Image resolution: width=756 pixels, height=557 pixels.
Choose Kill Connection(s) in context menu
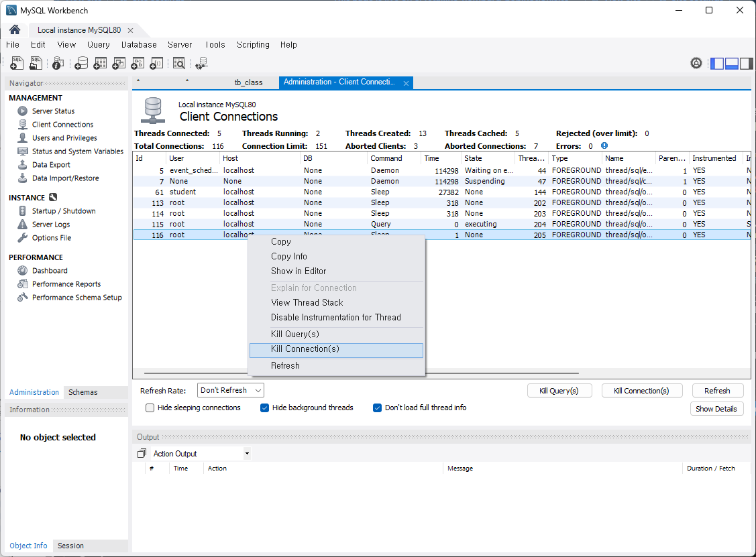tap(336, 351)
